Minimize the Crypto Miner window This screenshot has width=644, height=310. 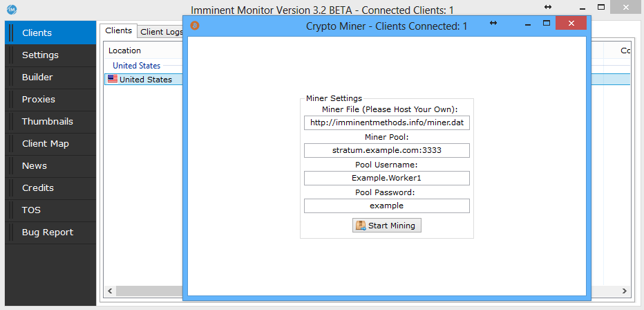527,24
